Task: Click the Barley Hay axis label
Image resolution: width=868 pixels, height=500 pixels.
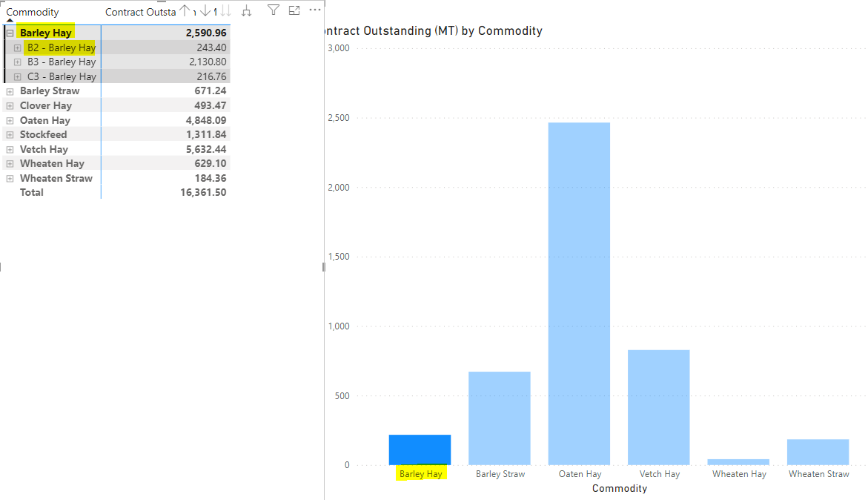Action: 421,474
